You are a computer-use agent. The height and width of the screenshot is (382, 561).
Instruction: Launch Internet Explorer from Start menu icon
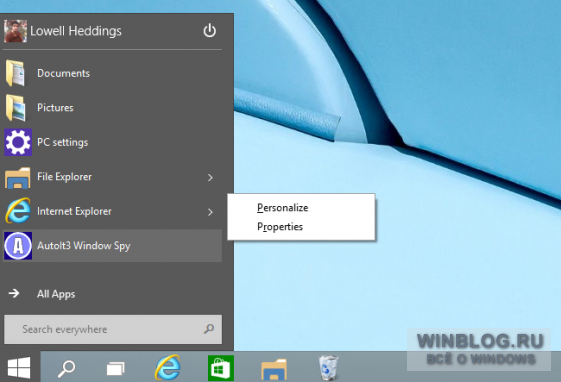[18, 211]
